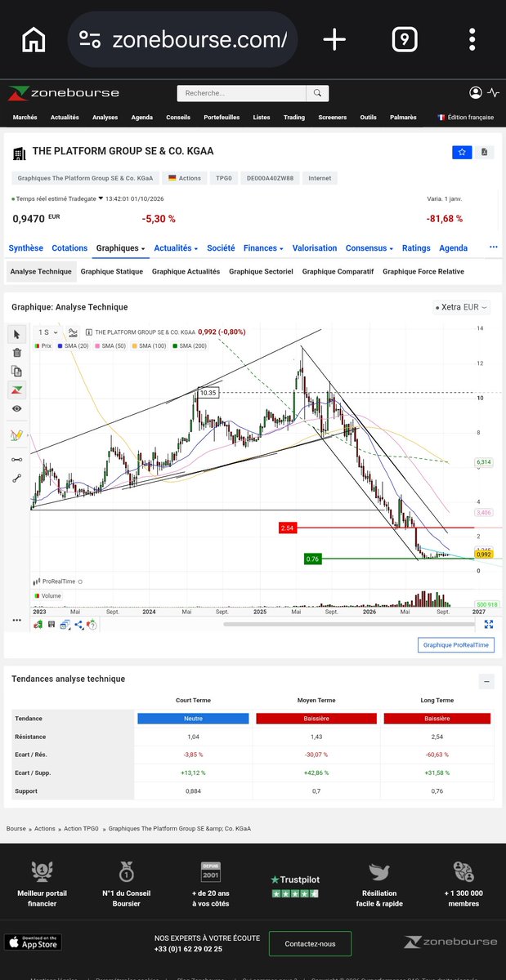The height and width of the screenshot is (980, 506).
Task: Open more drawing tools three-dot icon
Action: (16, 620)
